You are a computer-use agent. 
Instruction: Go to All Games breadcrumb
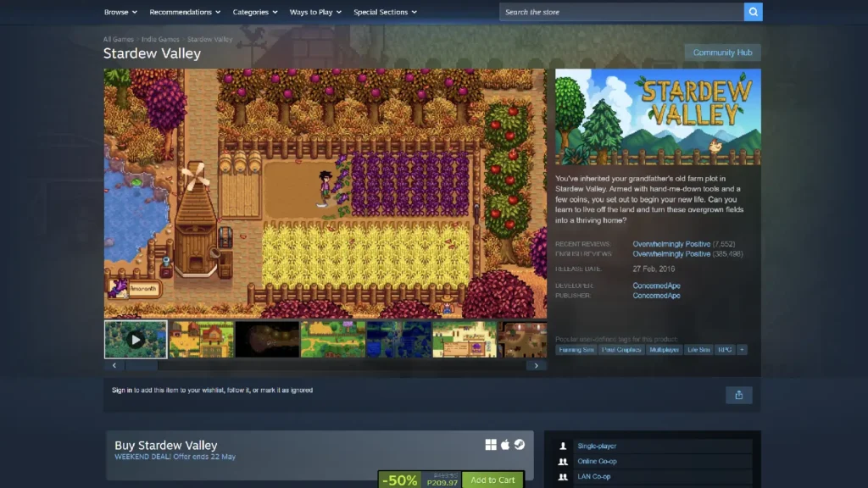point(119,39)
